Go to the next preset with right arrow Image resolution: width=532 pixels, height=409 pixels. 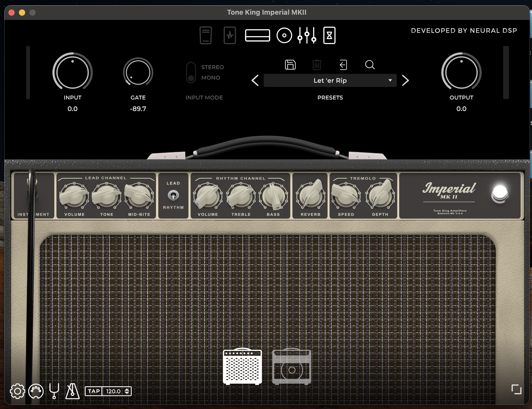click(x=406, y=81)
